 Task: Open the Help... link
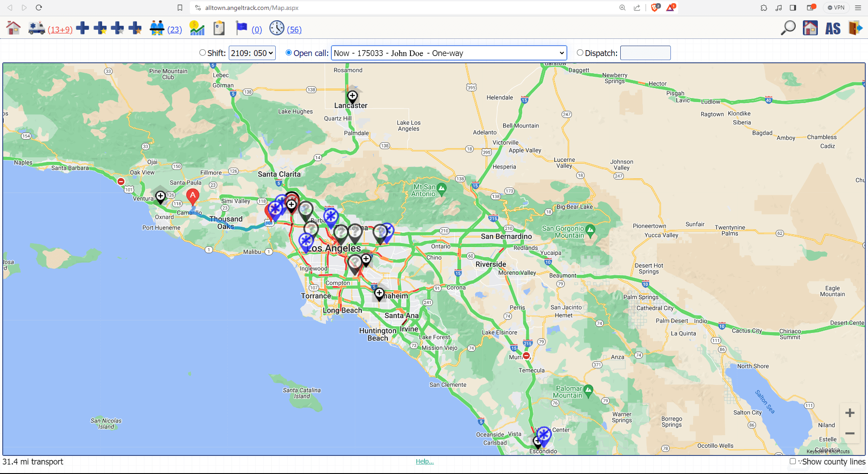[425, 461]
